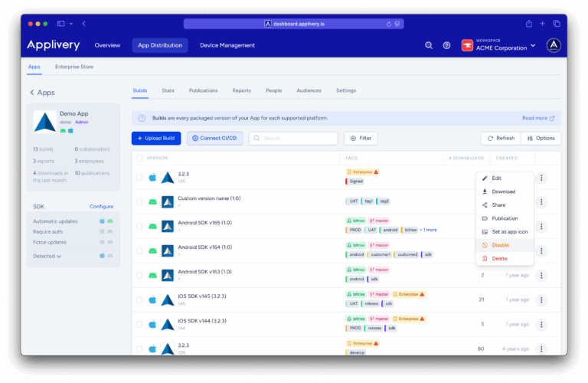
Task: Click Apple platform icon of iOS SDK v145
Action: 152,300
